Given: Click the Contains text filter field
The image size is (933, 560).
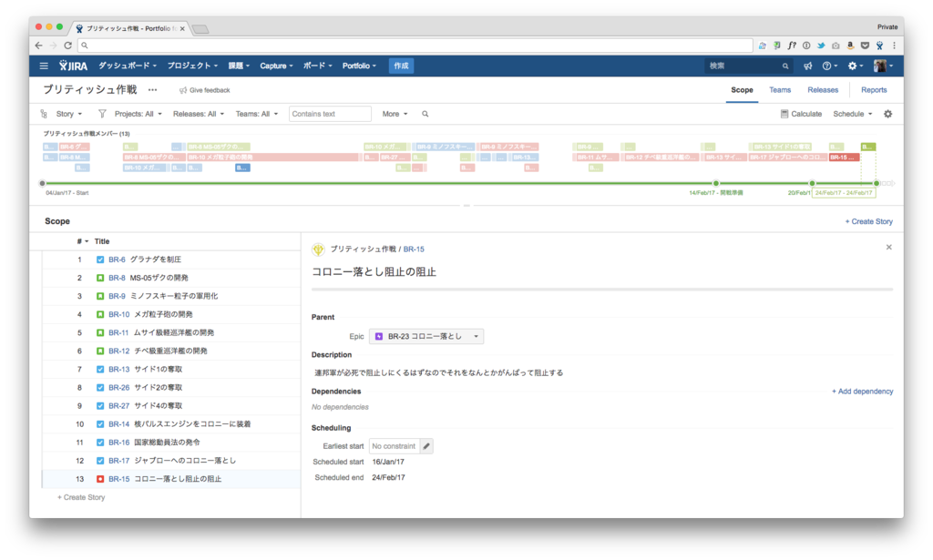Looking at the screenshot, I should (x=330, y=114).
